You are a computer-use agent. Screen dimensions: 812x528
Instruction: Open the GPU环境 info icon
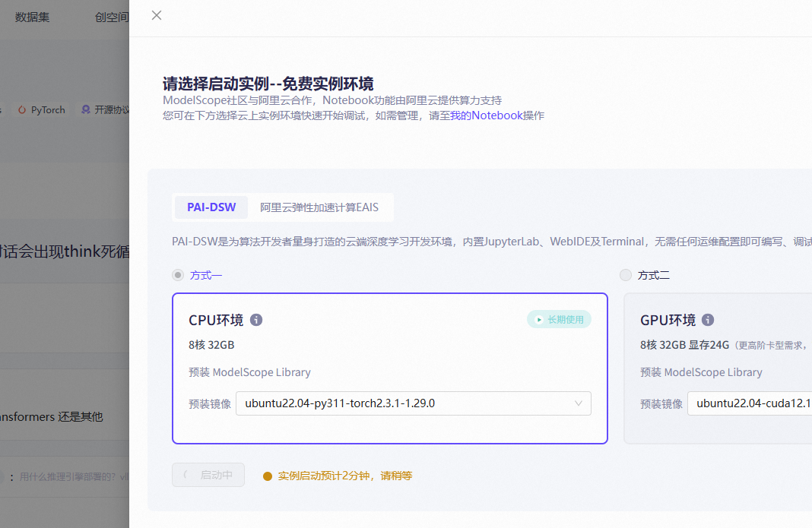pos(707,320)
